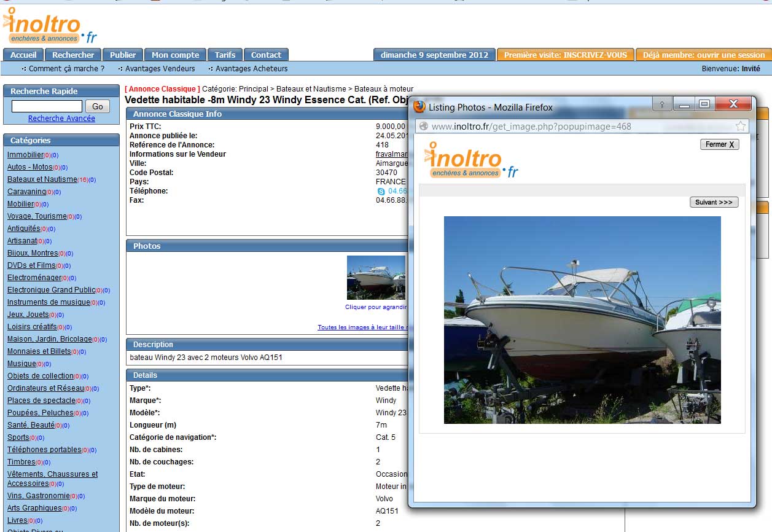The width and height of the screenshot is (772, 532).
Task: Open the Caravaning category
Action: tap(26, 192)
